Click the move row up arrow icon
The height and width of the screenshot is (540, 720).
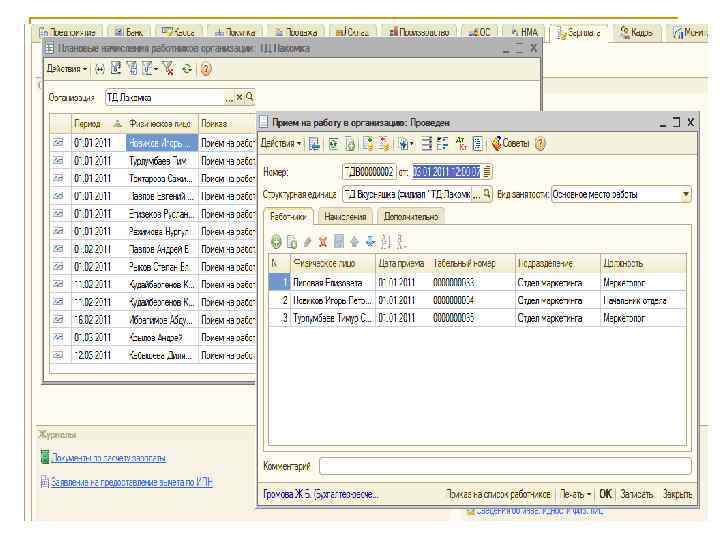[354, 241]
